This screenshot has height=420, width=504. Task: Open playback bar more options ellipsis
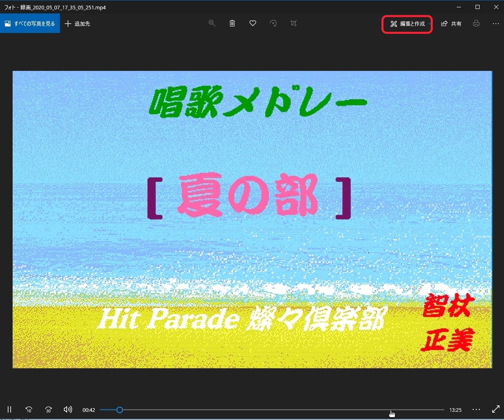click(x=476, y=410)
